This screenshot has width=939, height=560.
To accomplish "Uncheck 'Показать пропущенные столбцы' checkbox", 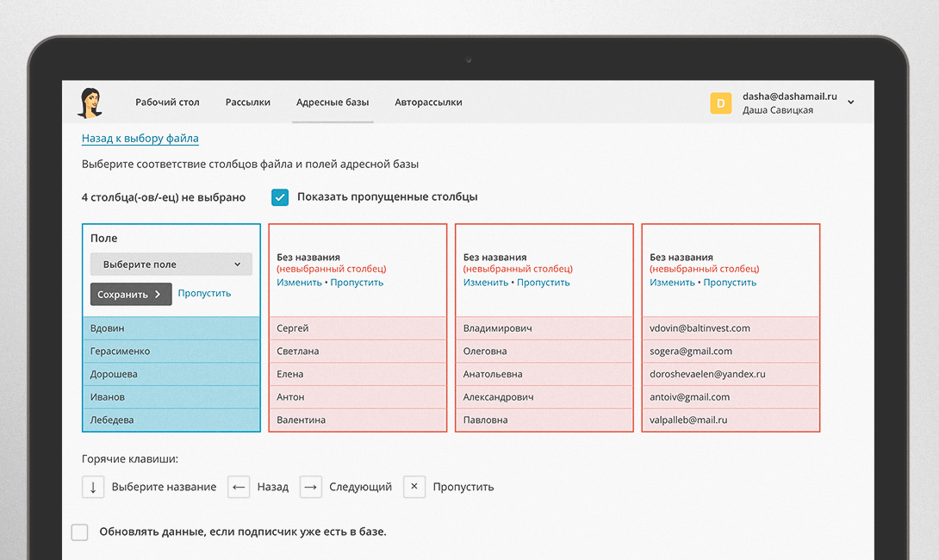I will click(280, 197).
